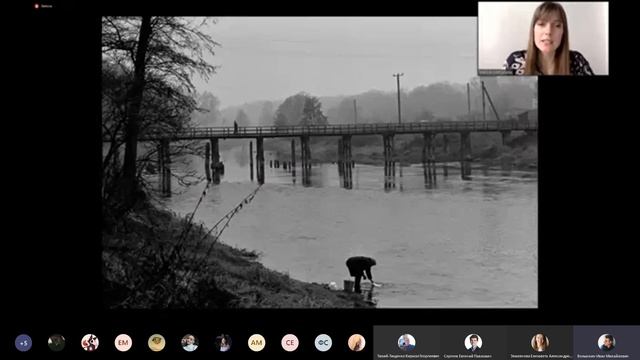The width and height of the screenshot is (640, 360).
Task: Open the long-haired woman's participant tile
Action: (540, 343)
